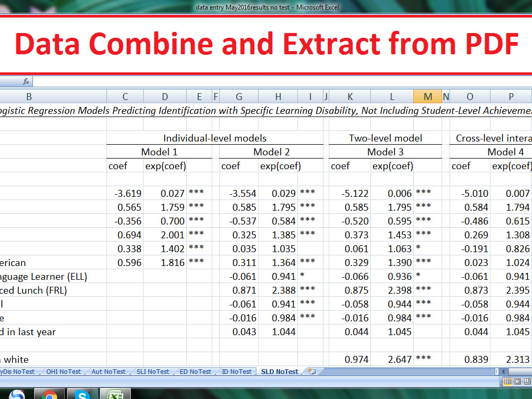The width and height of the screenshot is (532, 399).
Task: Select column K header
Action: pyautogui.click(x=350, y=97)
